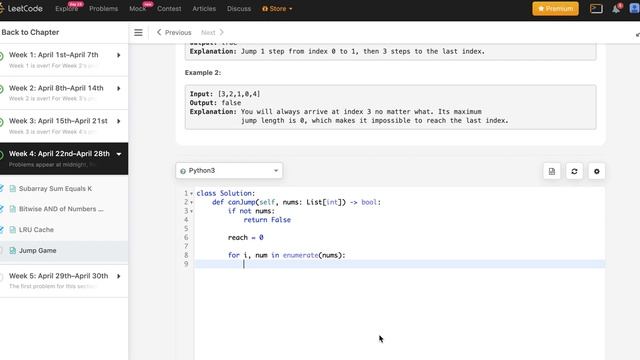Click the Week 2 completed check circle

click(1, 89)
